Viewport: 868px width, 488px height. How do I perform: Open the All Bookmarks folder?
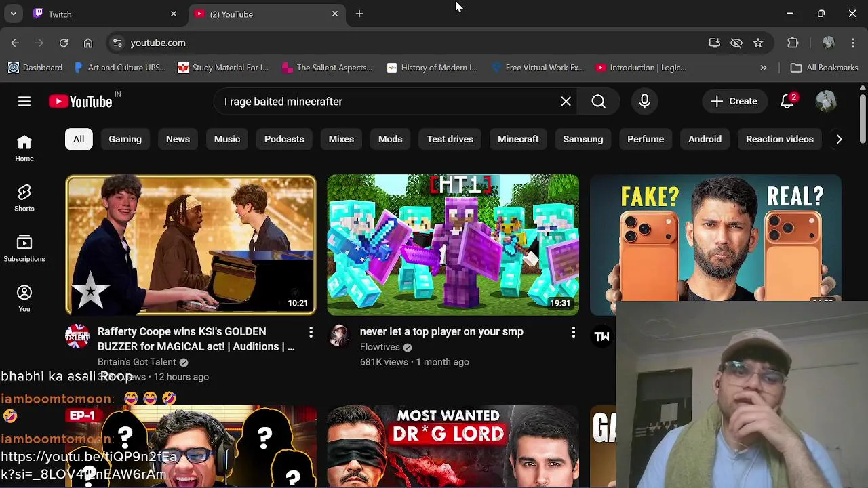[825, 68]
